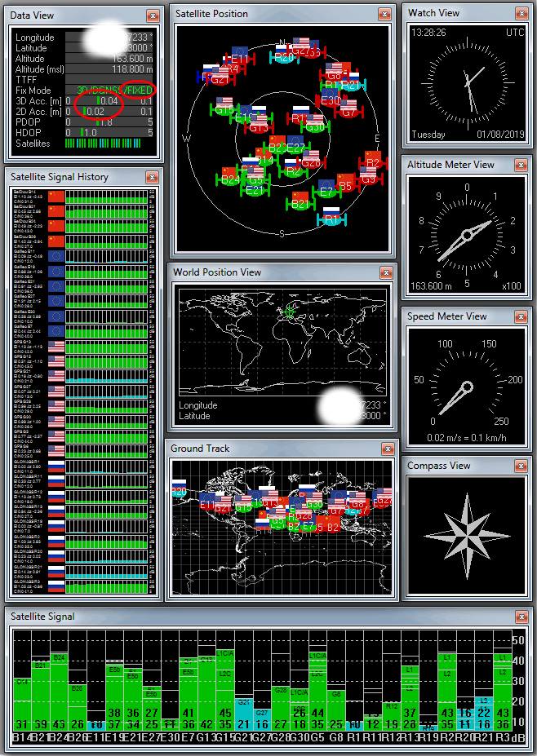Select the B21 BeiDou satellite in sky plot
Screen dimensions: 537x756
[301, 204]
